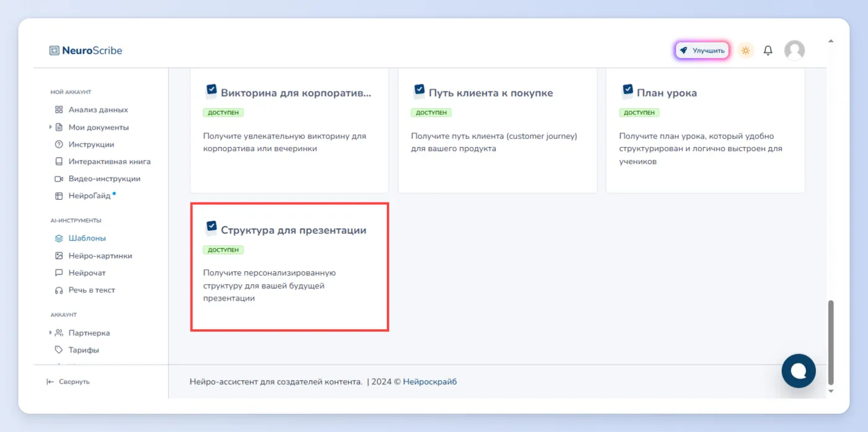Click the Мои документы document icon
The height and width of the screenshot is (432, 868).
point(59,127)
